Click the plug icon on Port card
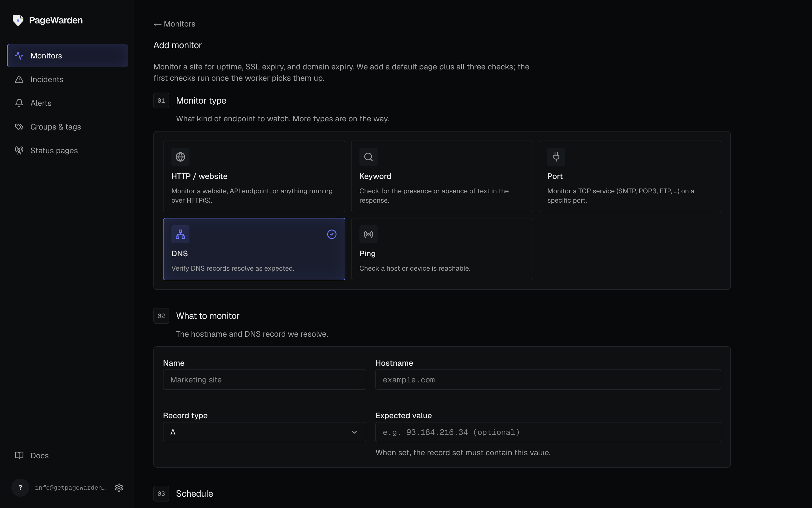This screenshot has height=508, width=812. 556,157
